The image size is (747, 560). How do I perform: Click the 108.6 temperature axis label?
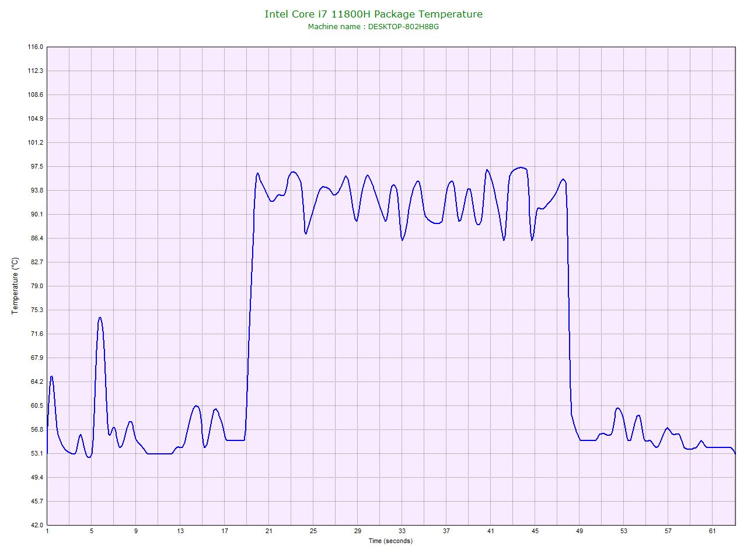pos(36,94)
